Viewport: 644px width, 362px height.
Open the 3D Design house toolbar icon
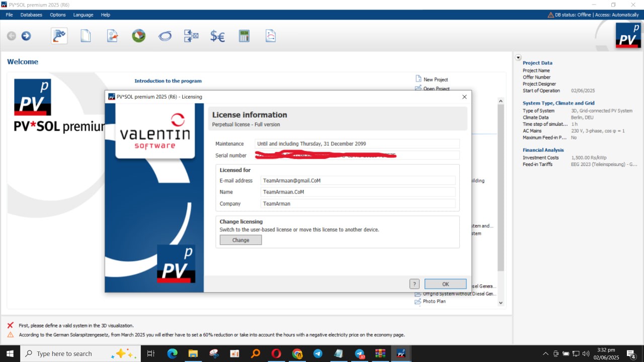coord(139,36)
